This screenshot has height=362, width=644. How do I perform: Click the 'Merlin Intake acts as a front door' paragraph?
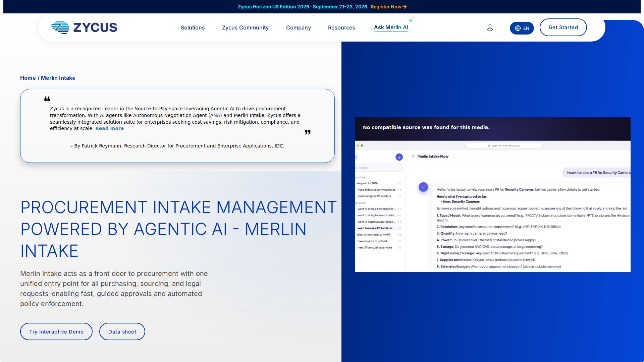click(x=114, y=289)
